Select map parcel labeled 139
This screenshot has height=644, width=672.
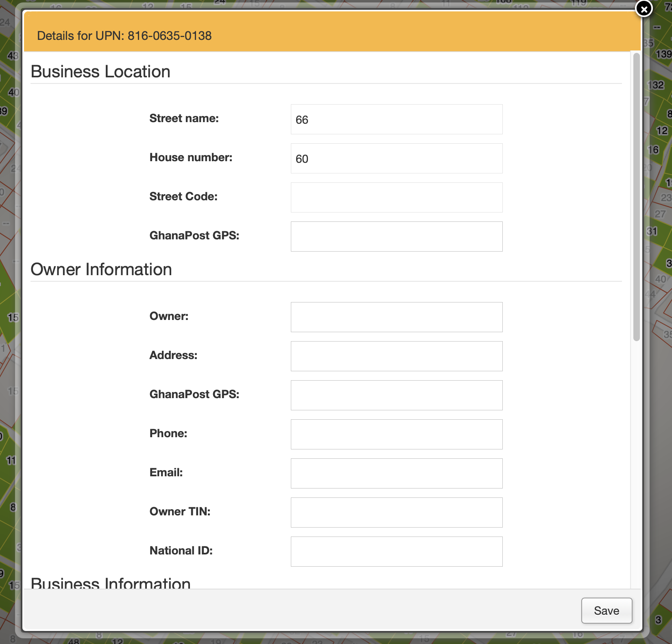tap(663, 54)
